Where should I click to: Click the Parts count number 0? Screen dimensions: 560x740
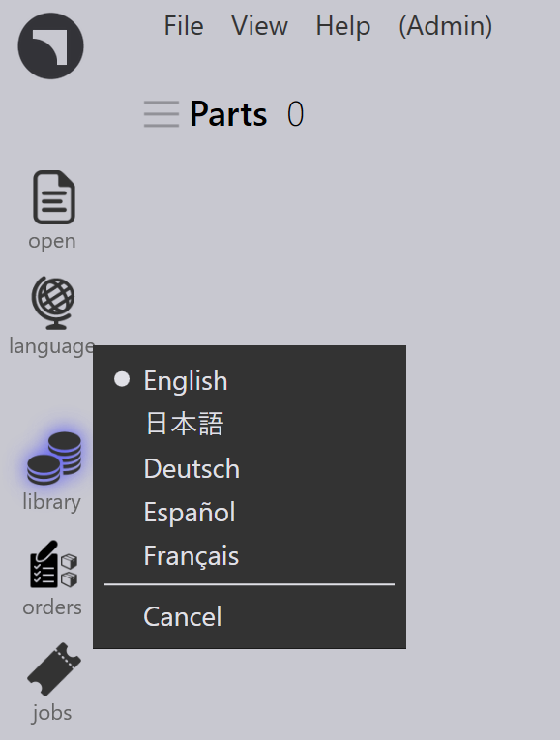295,114
